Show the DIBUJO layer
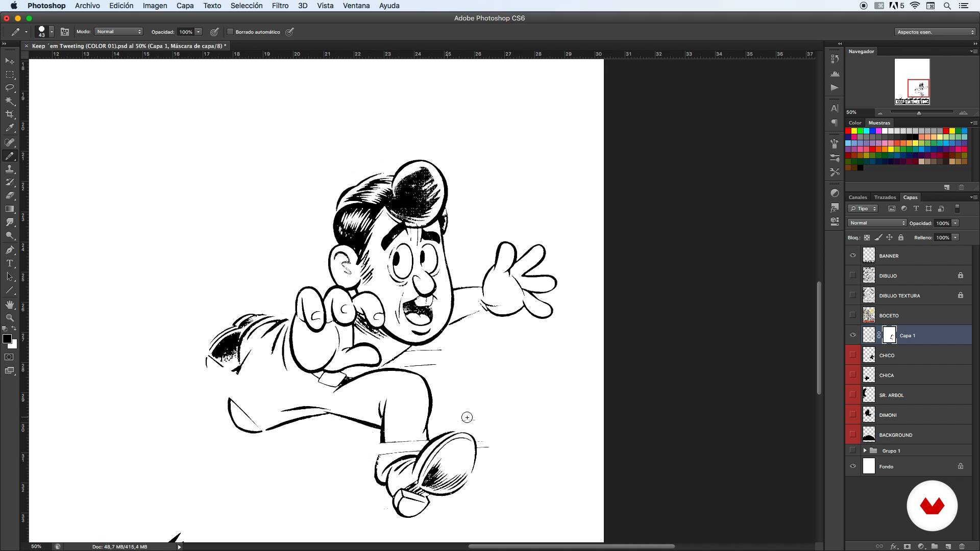This screenshot has width=980, height=551. coord(852,275)
